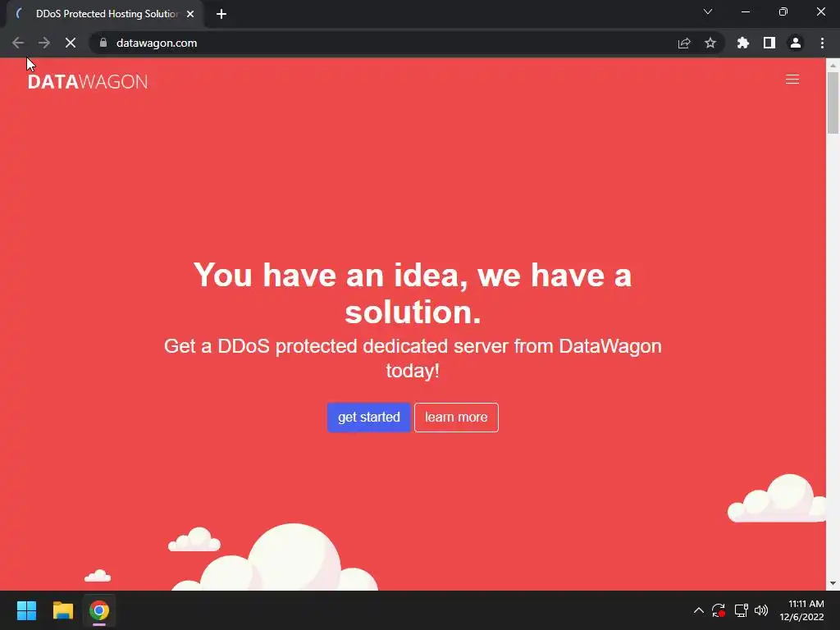This screenshot has height=630, width=840.
Task: Go forward to next page
Action: pos(44,43)
